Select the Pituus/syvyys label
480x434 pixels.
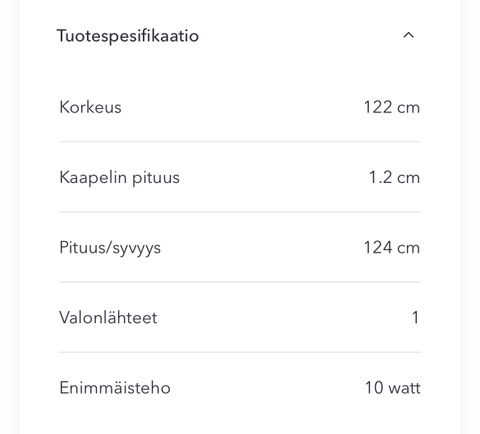pos(110,248)
